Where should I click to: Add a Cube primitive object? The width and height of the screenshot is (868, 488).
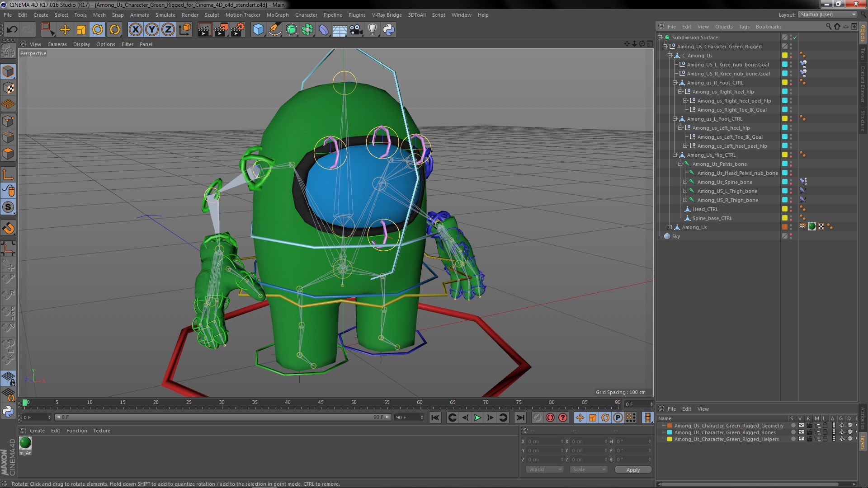258,30
